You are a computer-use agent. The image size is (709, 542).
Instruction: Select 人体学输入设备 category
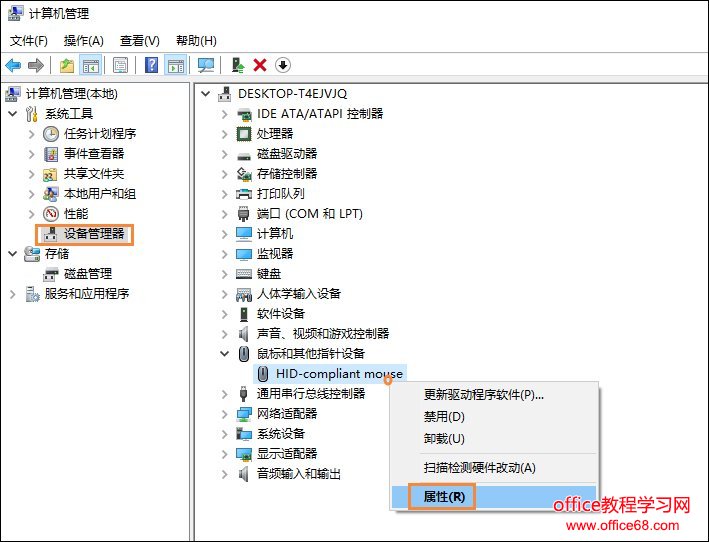[299, 294]
